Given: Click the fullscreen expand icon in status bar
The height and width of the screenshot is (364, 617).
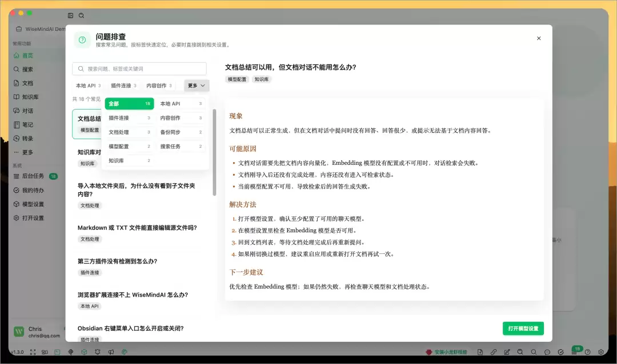Looking at the screenshot, I should coord(33,352).
